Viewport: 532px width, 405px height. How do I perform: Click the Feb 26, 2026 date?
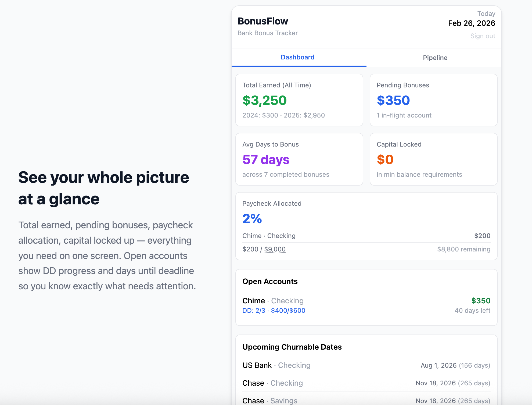coord(471,23)
